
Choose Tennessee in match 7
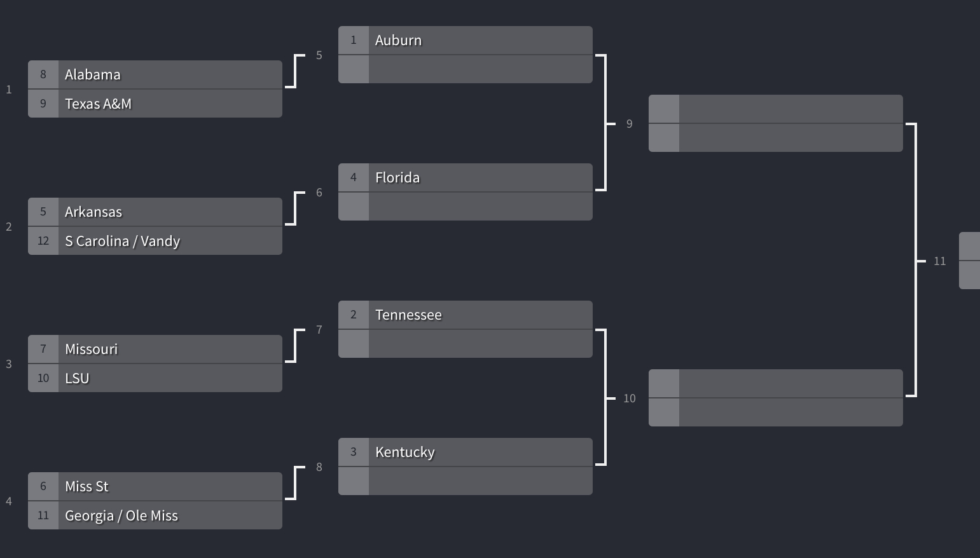[466, 315]
